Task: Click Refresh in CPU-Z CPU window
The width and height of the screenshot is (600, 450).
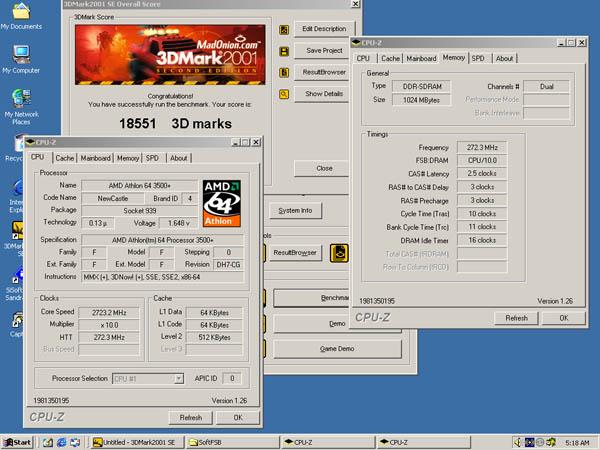Action: (191, 417)
